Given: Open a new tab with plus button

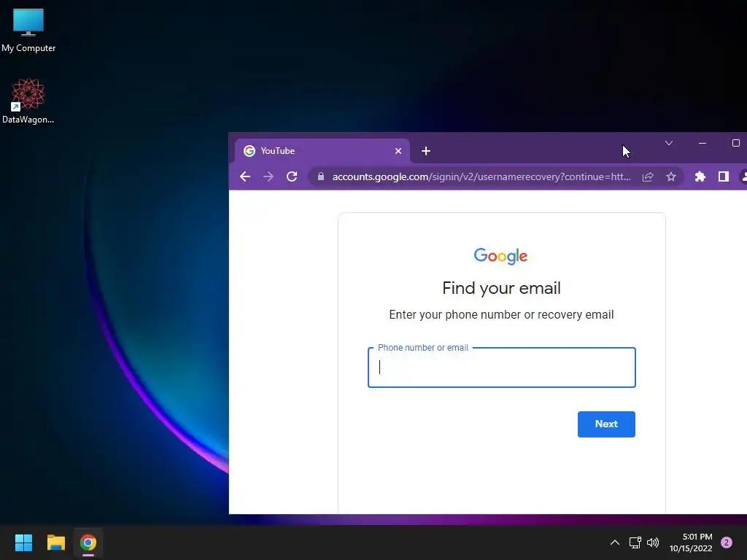Looking at the screenshot, I should (x=426, y=151).
